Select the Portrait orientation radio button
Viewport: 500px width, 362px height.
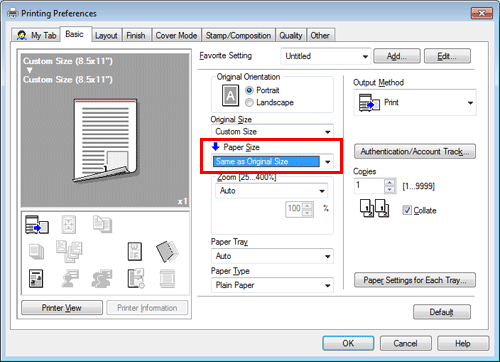(249, 90)
